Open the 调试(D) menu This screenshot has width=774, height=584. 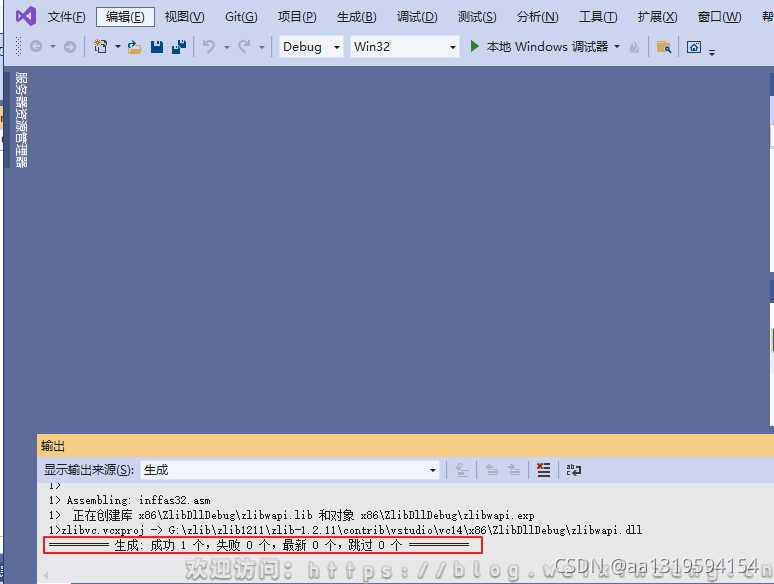pyautogui.click(x=417, y=17)
